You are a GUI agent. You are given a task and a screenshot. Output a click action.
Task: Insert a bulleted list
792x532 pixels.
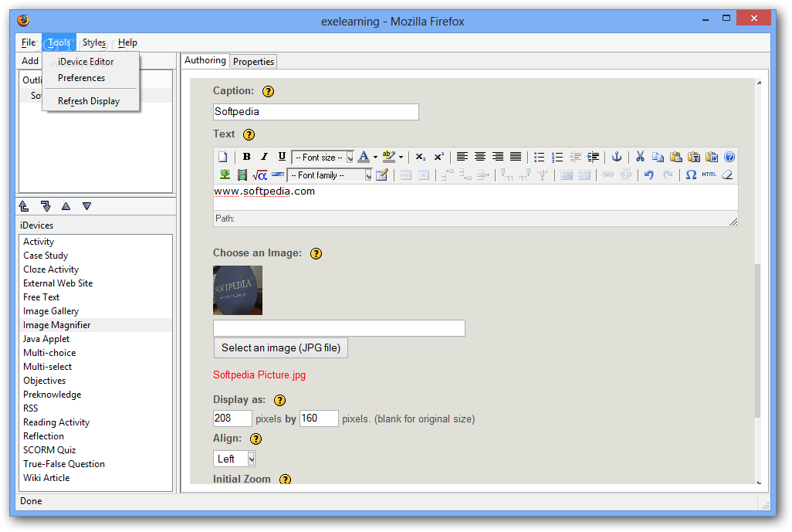[539, 157]
